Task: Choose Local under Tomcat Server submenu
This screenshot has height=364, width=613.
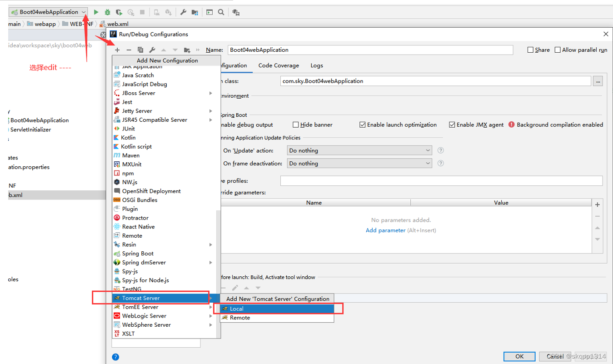Action: tap(277, 309)
